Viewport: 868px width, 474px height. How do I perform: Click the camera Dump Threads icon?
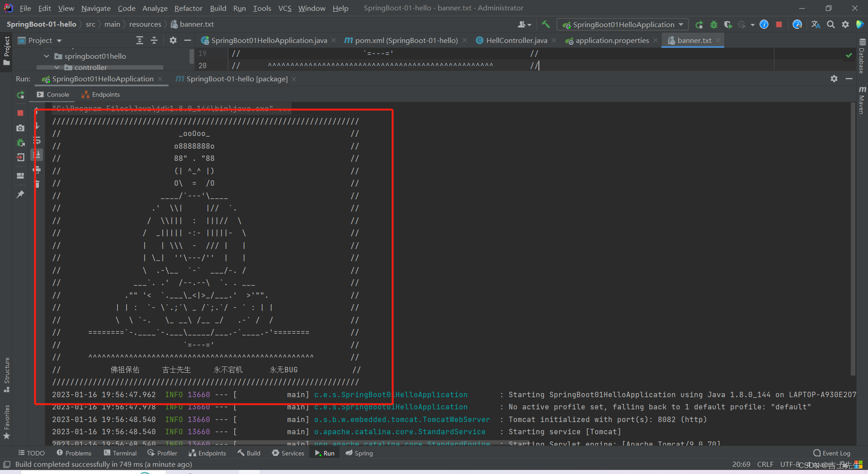(20, 128)
